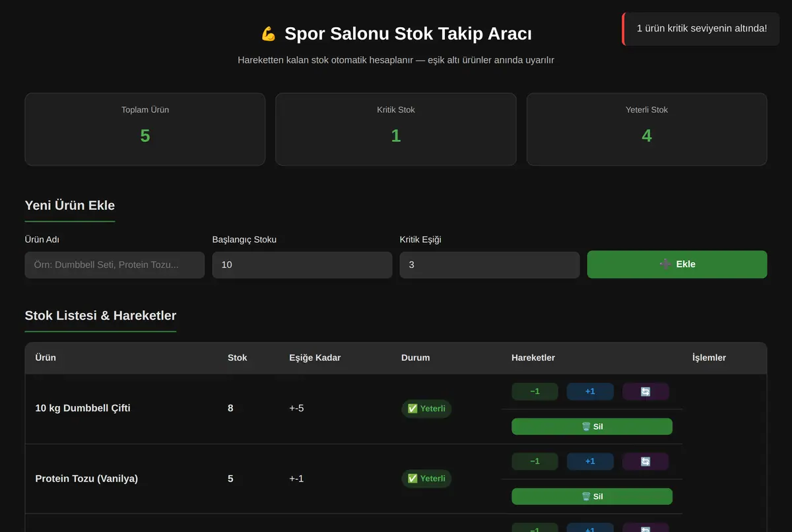Delete 10 kg Dumbbell Çifti with Sil
Image resolution: width=792 pixels, height=532 pixels.
pyautogui.click(x=592, y=426)
